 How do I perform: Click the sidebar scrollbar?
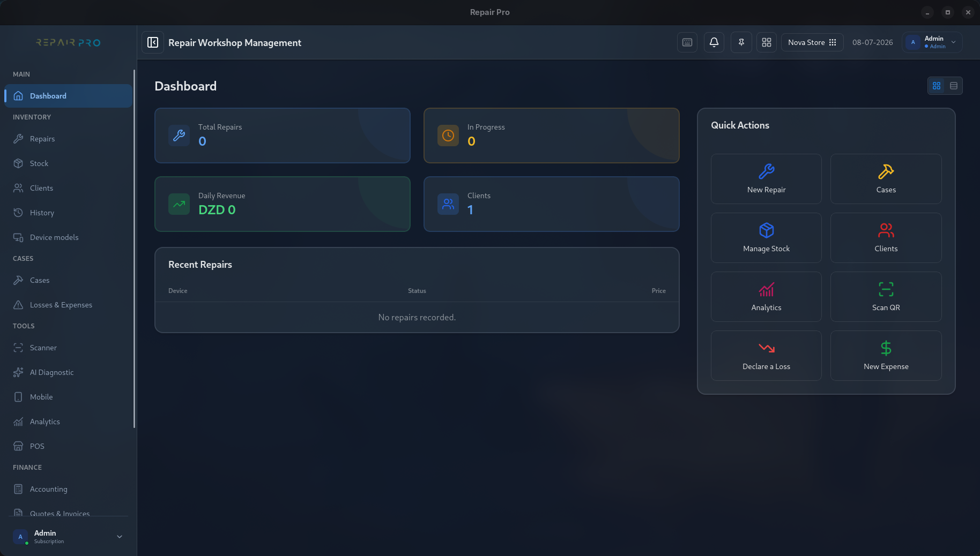pos(134,249)
